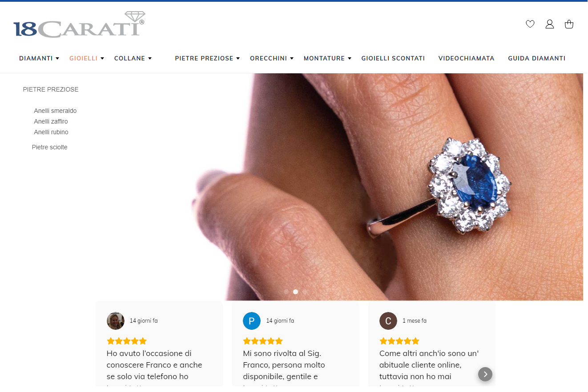Expand the Montature dropdown arrow
The image size is (588, 392).
[x=350, y=58]
